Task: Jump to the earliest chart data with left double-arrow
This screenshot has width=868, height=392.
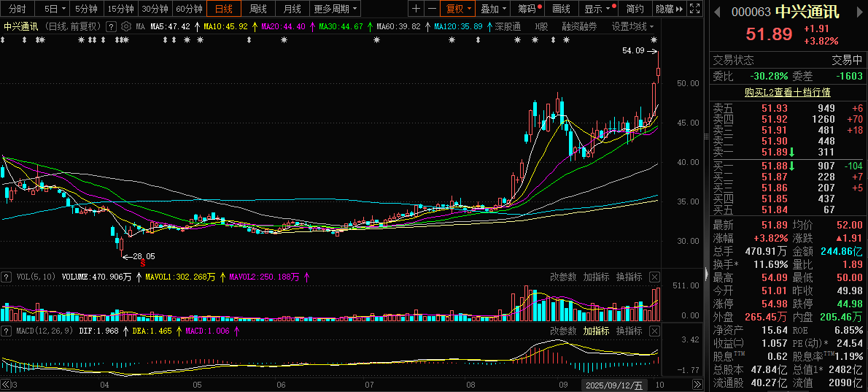Action: coord(6,384)
